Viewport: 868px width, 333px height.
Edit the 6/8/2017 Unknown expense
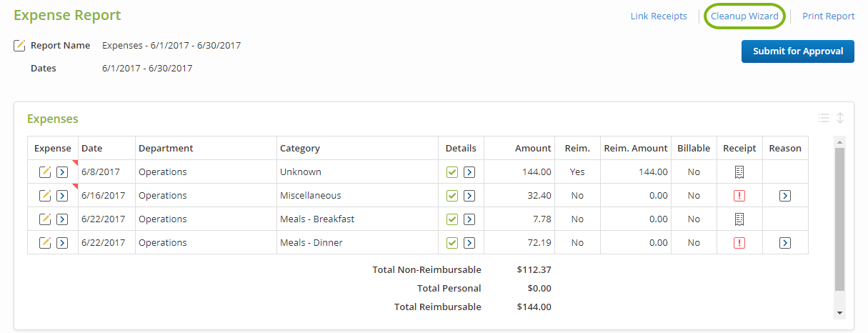click(45, 172)
